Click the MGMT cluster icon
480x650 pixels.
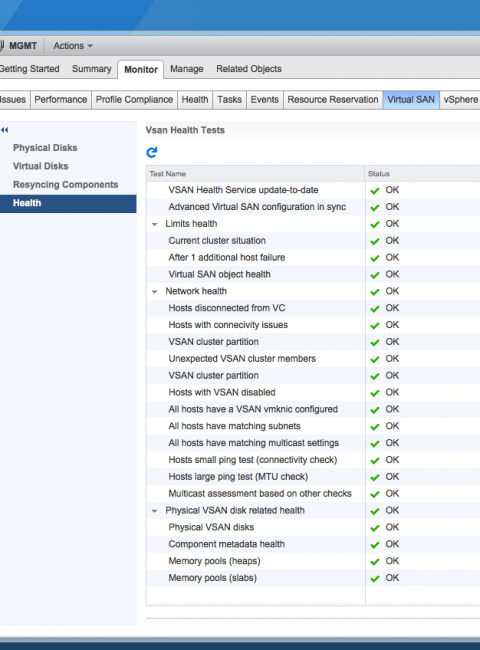(2, 46)
